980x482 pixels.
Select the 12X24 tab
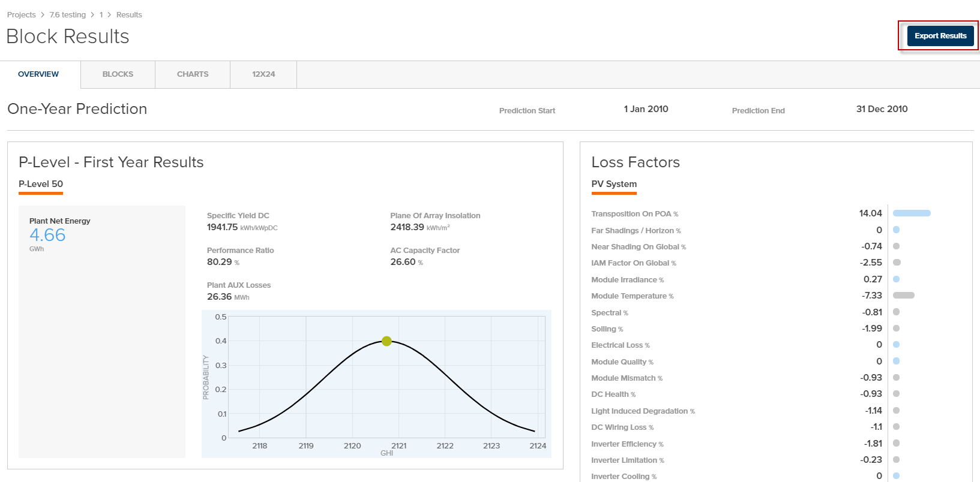click(x=263, y=74)
